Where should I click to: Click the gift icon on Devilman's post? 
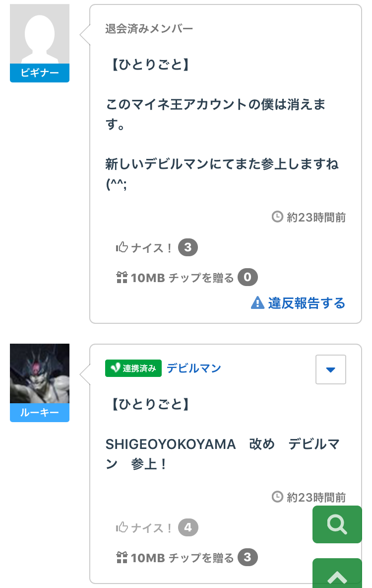122,558
